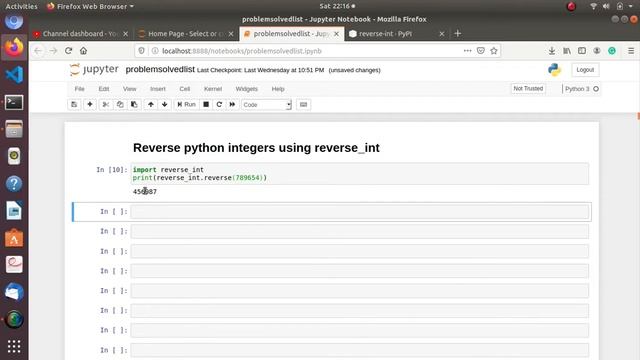
Task: Open Firefox library icon
Action: coord(567,51)
